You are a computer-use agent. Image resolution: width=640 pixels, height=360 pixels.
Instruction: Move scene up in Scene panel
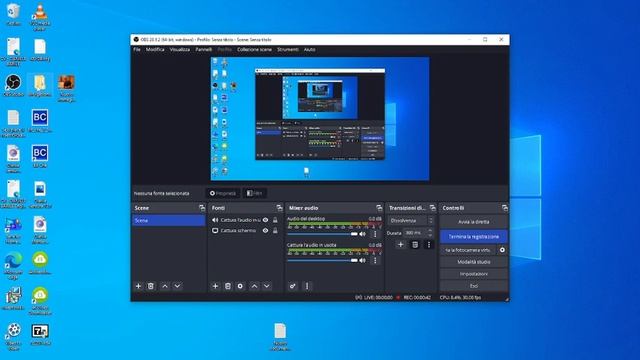165,286
